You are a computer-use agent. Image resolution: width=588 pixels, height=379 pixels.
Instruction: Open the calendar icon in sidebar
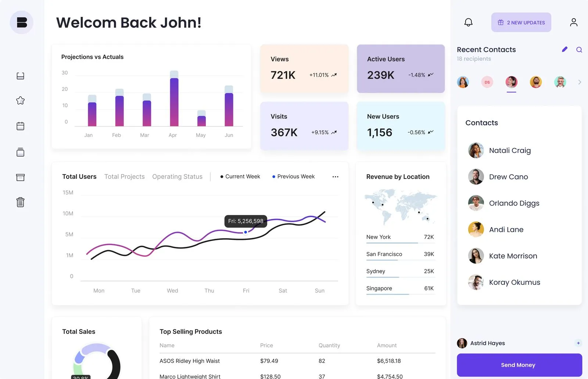tap(20, 126)
